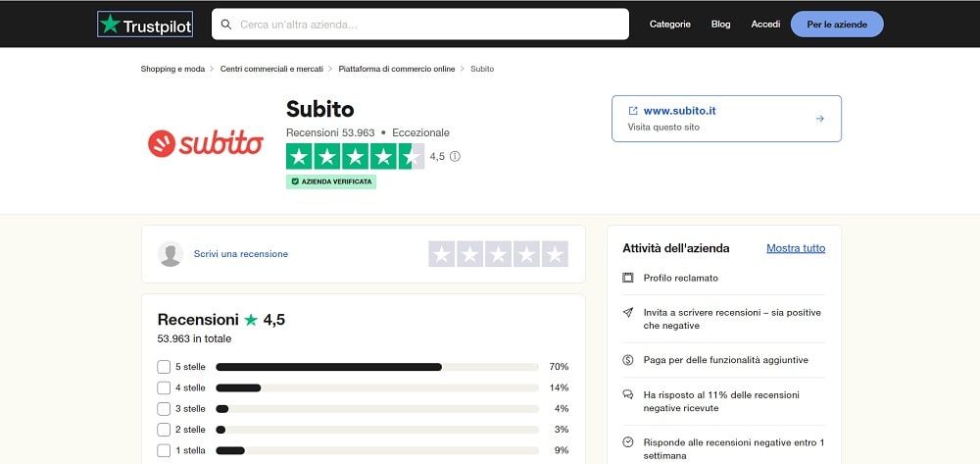Open Centri commerciali e mercati breadcrumb
Viewport: 980px width, 464px height.
pos(271,69)
